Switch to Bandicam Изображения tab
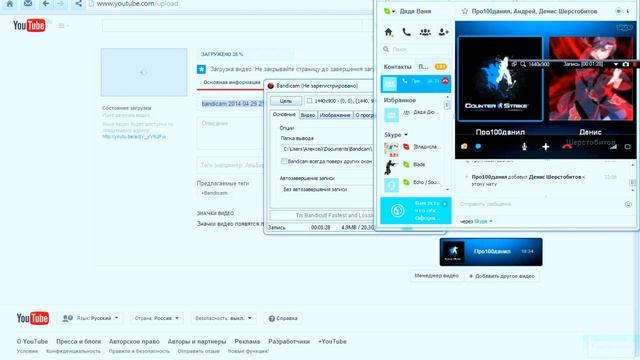Screen dimensions: 640x360 335,115
